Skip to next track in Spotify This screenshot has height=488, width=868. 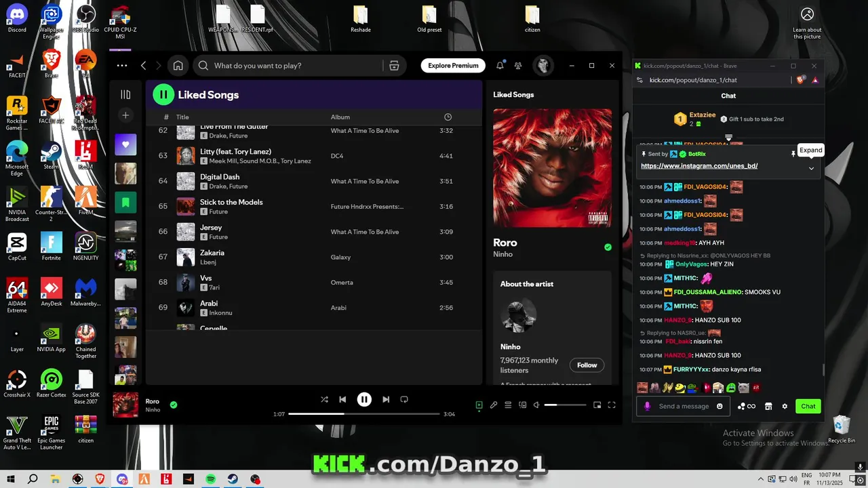(386, 399)
